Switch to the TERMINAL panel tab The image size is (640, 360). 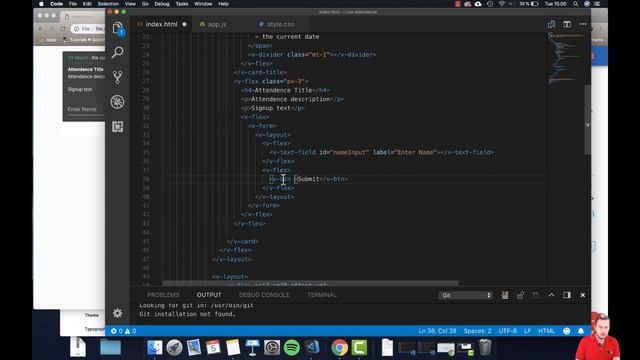click(x=322, y=295)
